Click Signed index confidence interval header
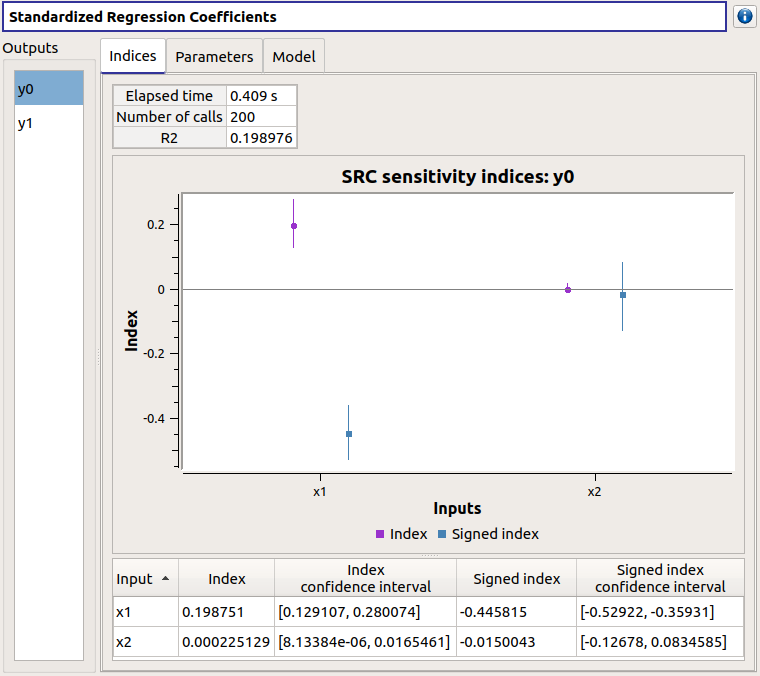This screenshot has width=760, height=676. (x=660, y=579)
